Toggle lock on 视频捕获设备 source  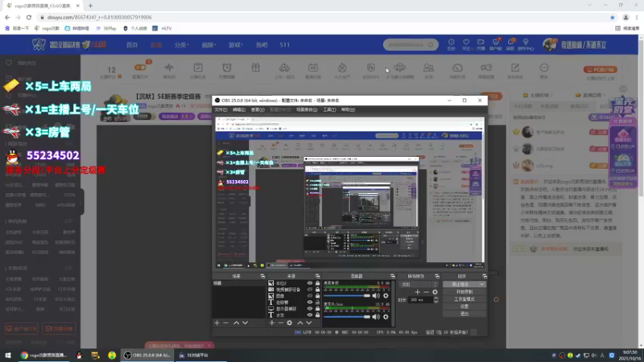317,290
